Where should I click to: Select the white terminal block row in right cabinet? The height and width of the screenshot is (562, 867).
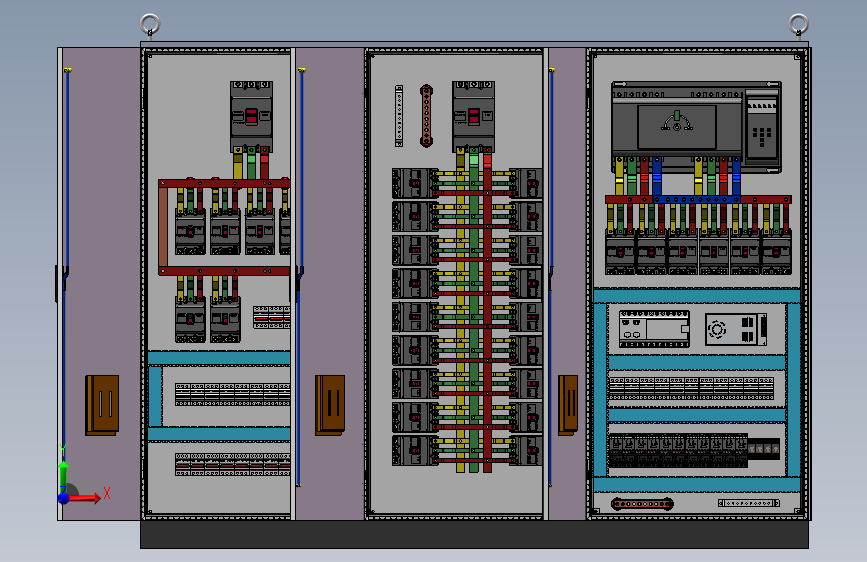click(x=691, y=388)
